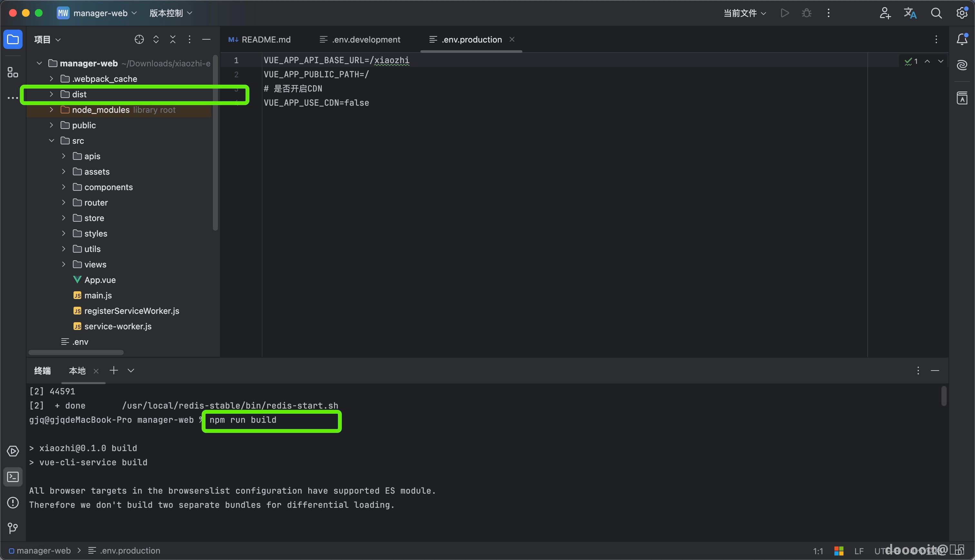Viewport: 975px width, 560px height.
Task: Open the Structure tool window icon
Action: (x=13, y=72)
